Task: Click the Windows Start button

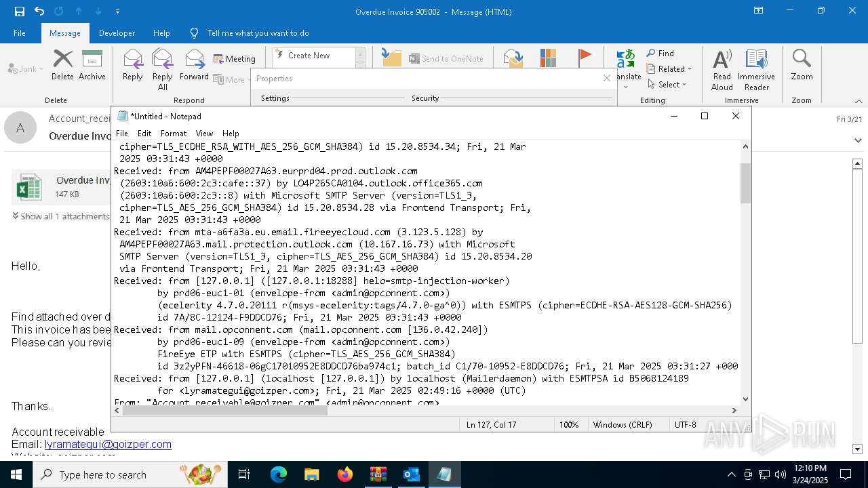Action: pos(16,474)
